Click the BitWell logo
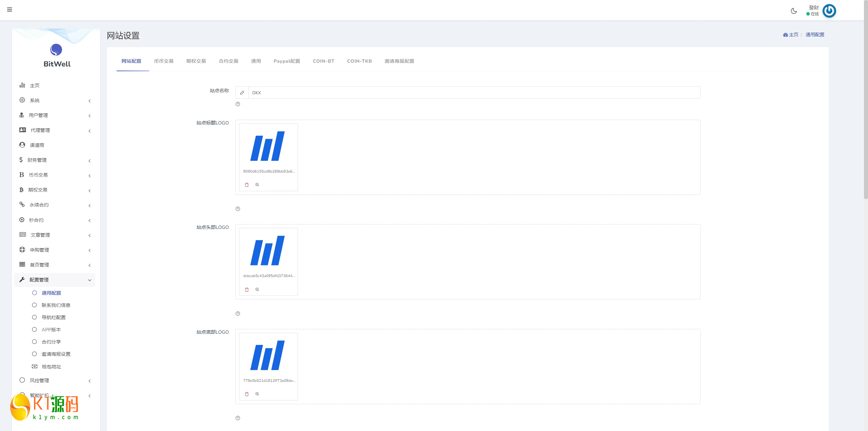868x431 pixels. point(56,56)
